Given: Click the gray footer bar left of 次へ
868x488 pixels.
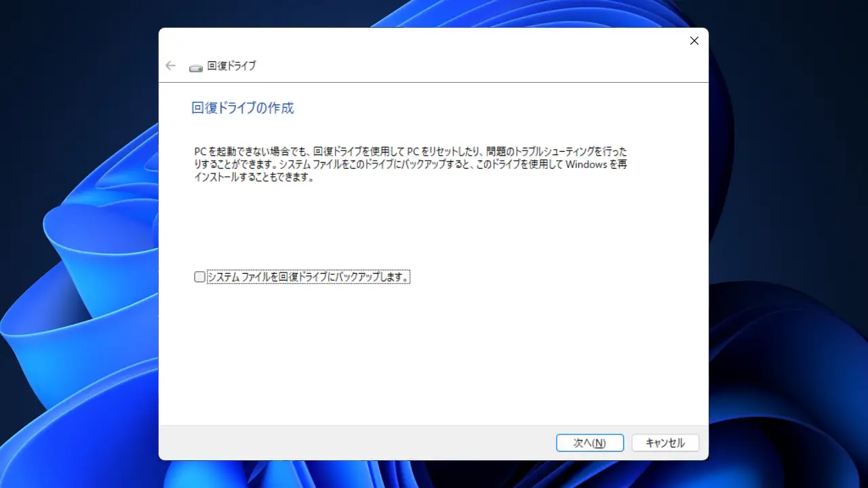Looking at the screenshot, I should tap(353, 443).
